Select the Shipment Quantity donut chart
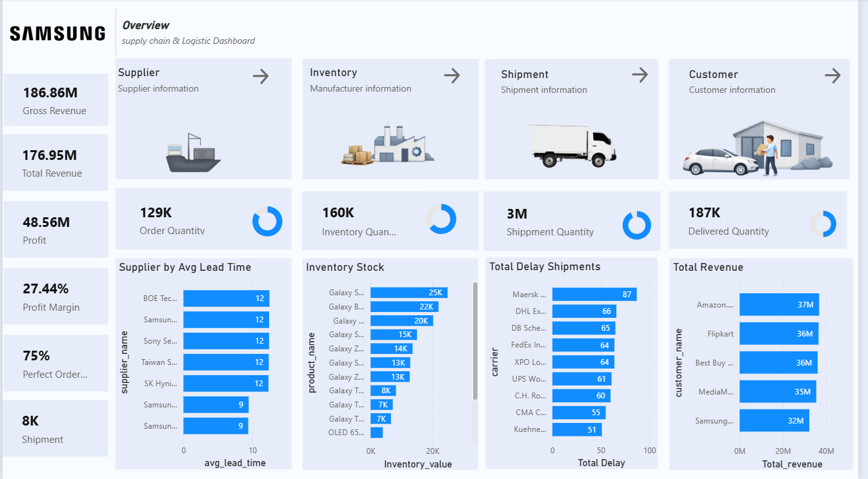Image resolution: width=868 pixels, height=479 pixels. [x=637, y=225]
